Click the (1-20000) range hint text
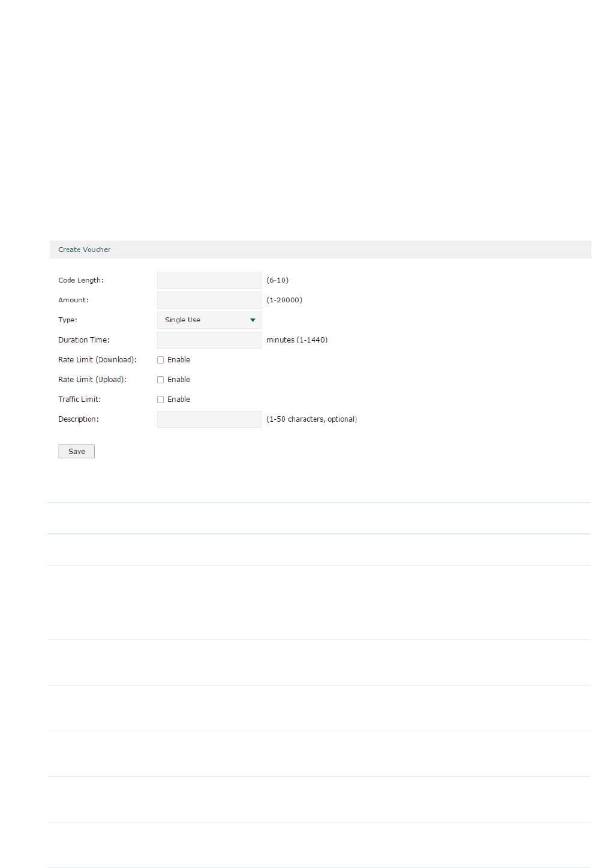This screenshot has height=868, width=592. coord(284,300)
